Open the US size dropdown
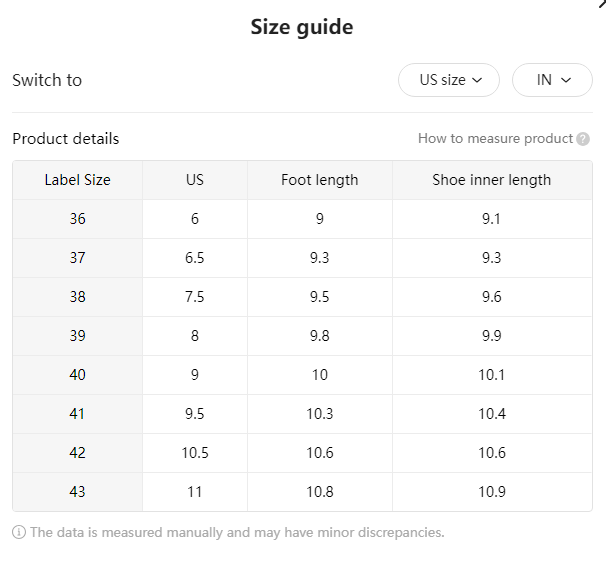Image resolution: width=606 pixels, height=574 pixels. (449, 80)
